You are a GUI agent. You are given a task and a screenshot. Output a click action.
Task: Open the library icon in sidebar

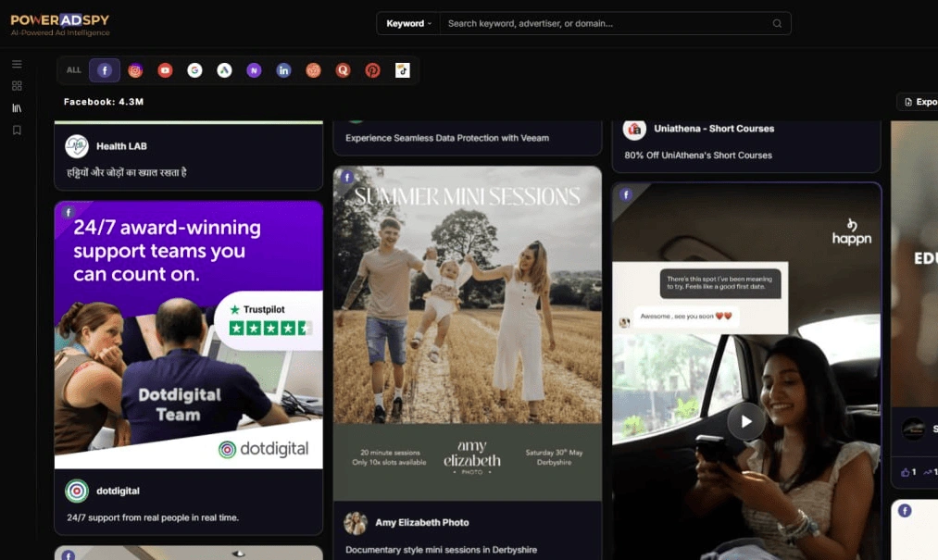click(x=17, y=108)
